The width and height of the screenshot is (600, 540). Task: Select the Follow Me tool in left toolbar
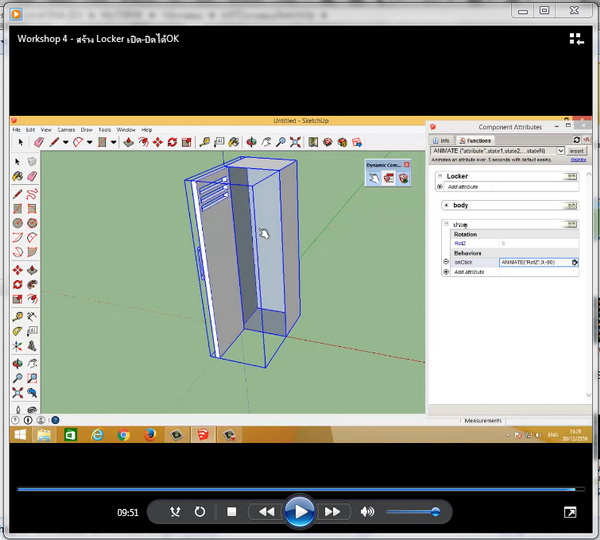32,284
